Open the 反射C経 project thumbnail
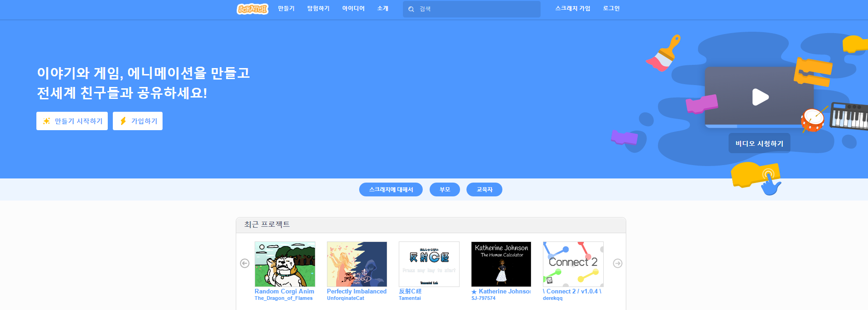This screenshot has width=868, height=310. 429,264
